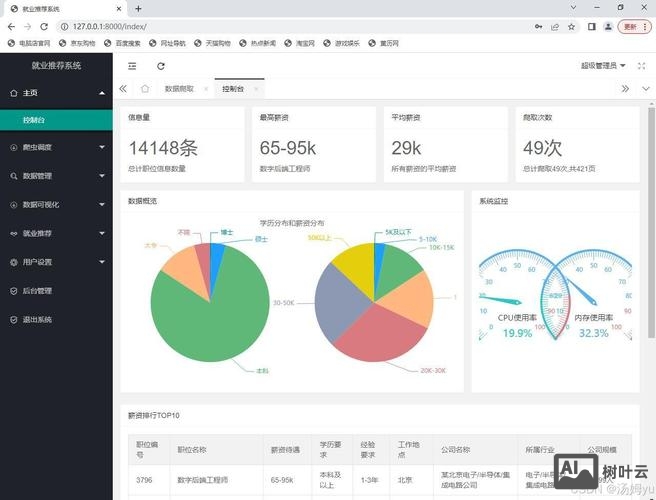The image size is (656, 500).
Task: Select 控制台 in the sidebar
Action: (34, 120)
